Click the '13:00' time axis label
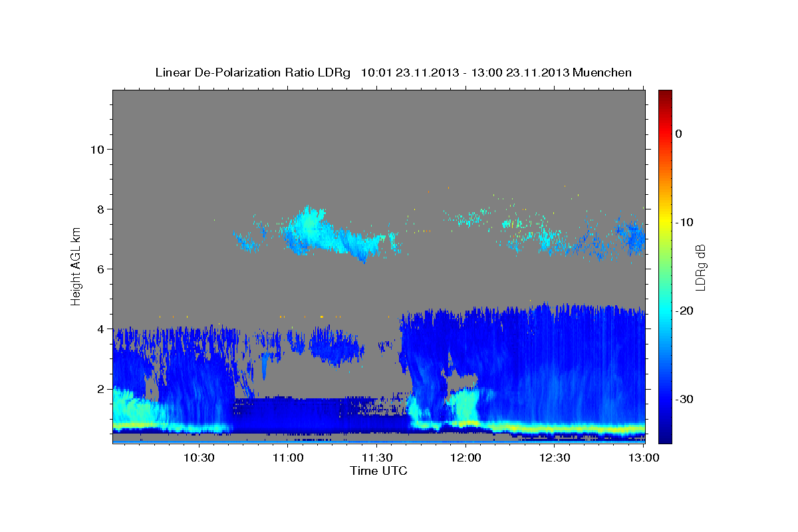Screen dimensions: 798x532 point(643,458)
